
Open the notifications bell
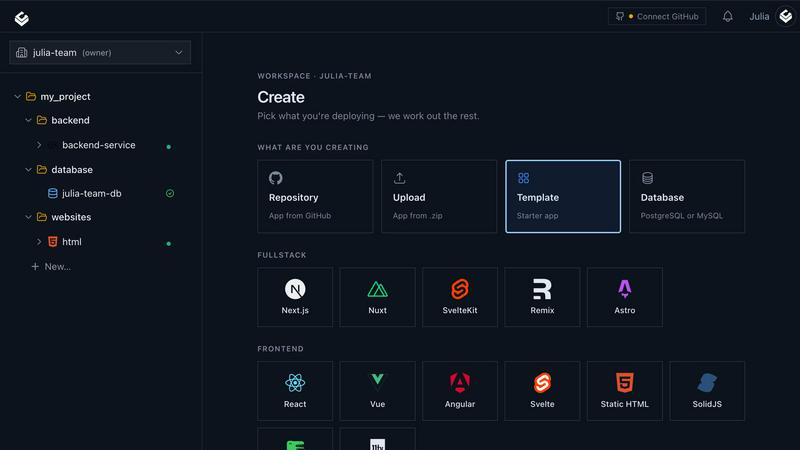click(728, 16)
